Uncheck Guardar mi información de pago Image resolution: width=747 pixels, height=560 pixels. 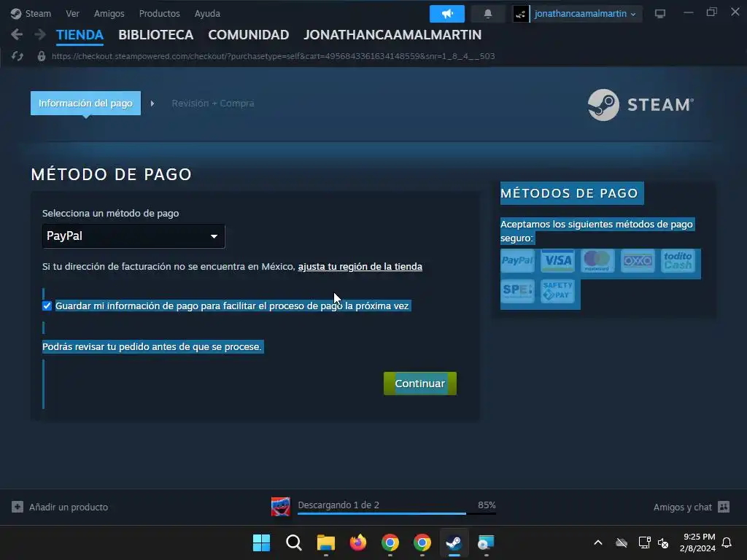(x=47, y=306)
